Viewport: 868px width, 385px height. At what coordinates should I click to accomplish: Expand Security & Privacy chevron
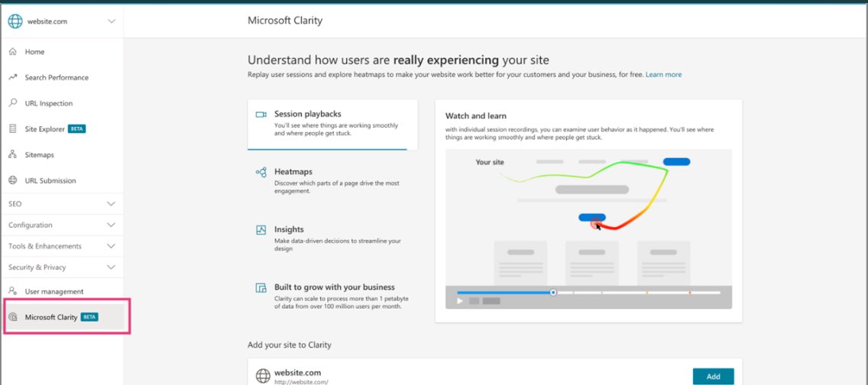coord(112,267)
